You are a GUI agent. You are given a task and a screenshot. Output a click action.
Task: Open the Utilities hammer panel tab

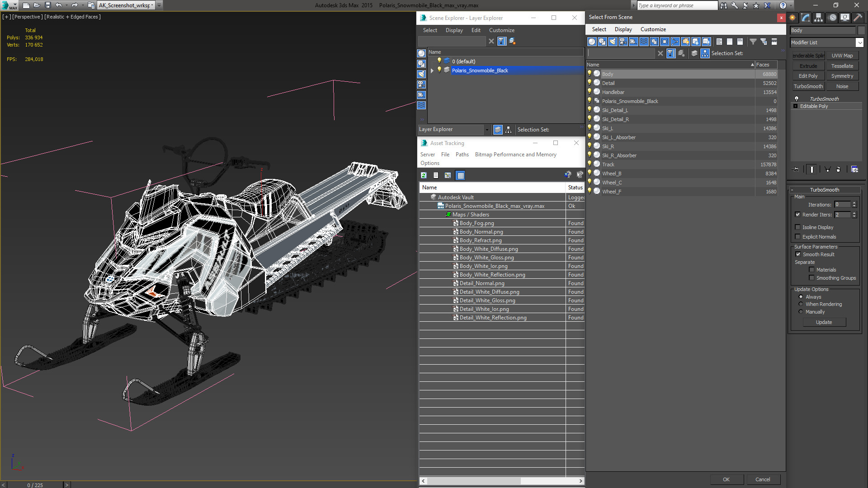pyautogui.click(x=858, y=18)
